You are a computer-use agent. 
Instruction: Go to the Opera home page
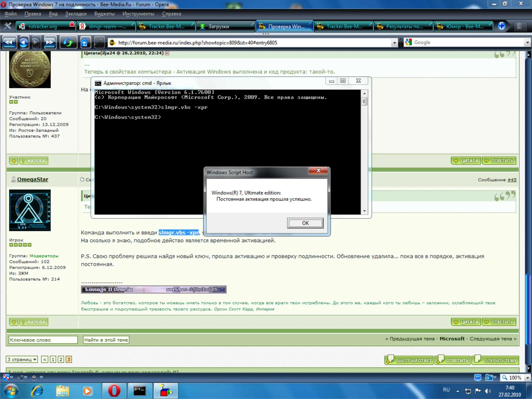click(x=84, y=42)
